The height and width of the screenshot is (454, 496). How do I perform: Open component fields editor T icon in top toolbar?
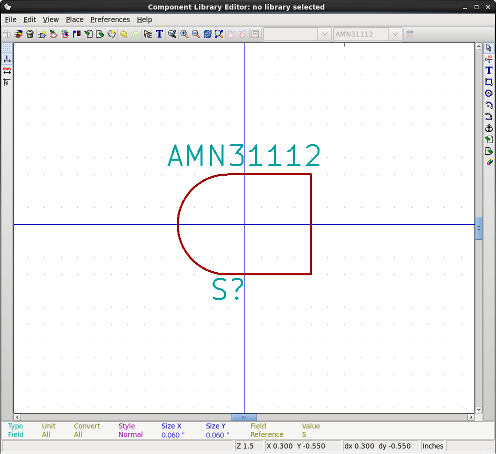pyautogui.click(x=160, y=34)
